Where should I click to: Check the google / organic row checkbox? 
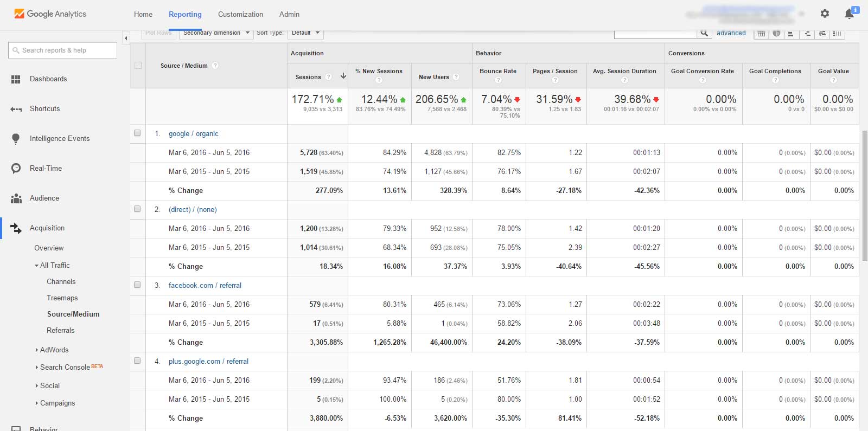coord(137,133)
